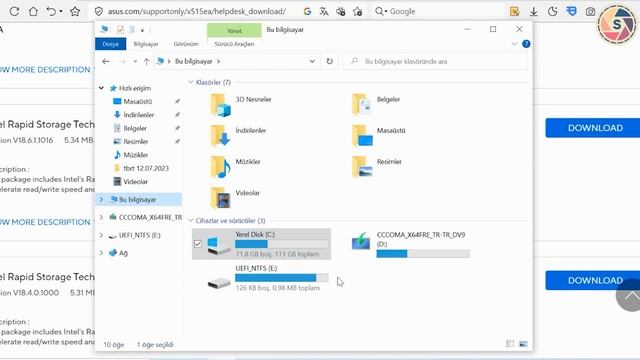Reload the browser page
The height and width of the screenshot is (360, 640).
14,11
